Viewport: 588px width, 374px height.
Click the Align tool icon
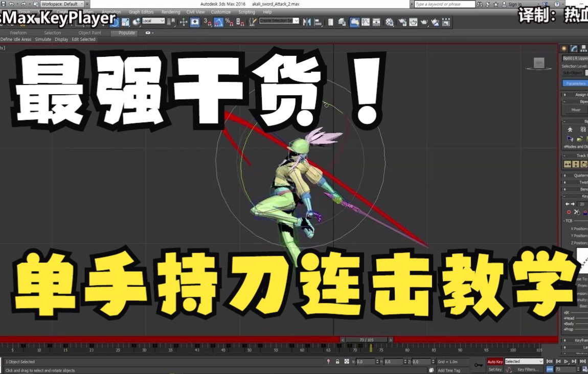tap(318, 22)
